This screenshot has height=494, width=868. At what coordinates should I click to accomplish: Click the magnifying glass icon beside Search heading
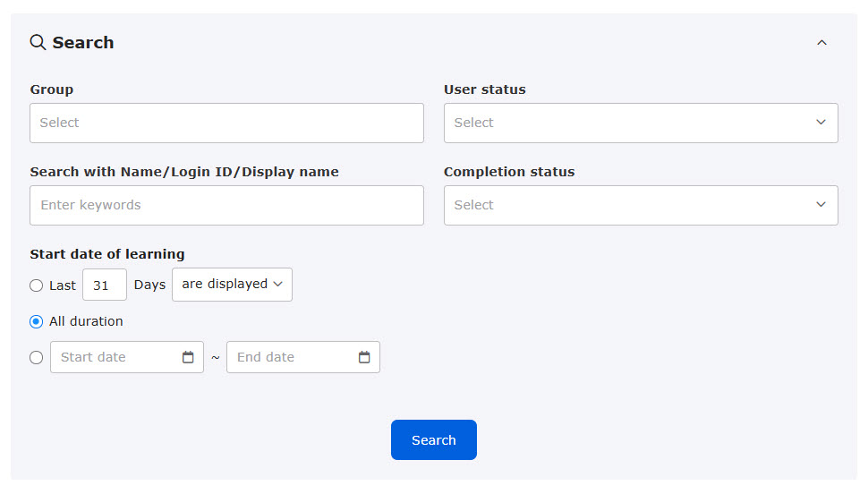[x=38, y=42]
